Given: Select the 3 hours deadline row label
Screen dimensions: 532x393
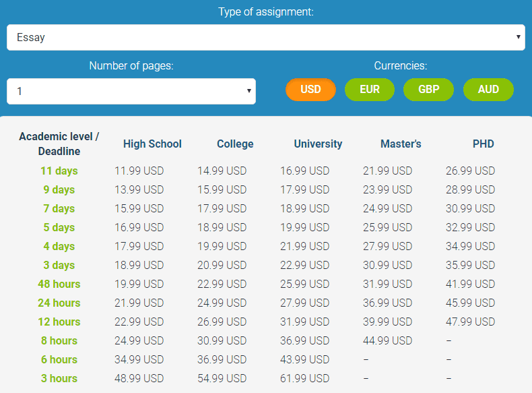Looking at the screenshot, I should click(59, 378).
